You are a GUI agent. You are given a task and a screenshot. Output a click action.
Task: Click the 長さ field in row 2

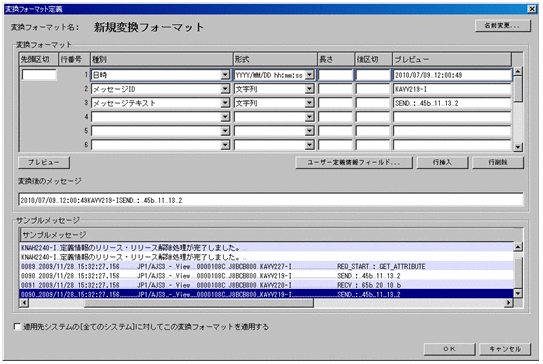336,89
